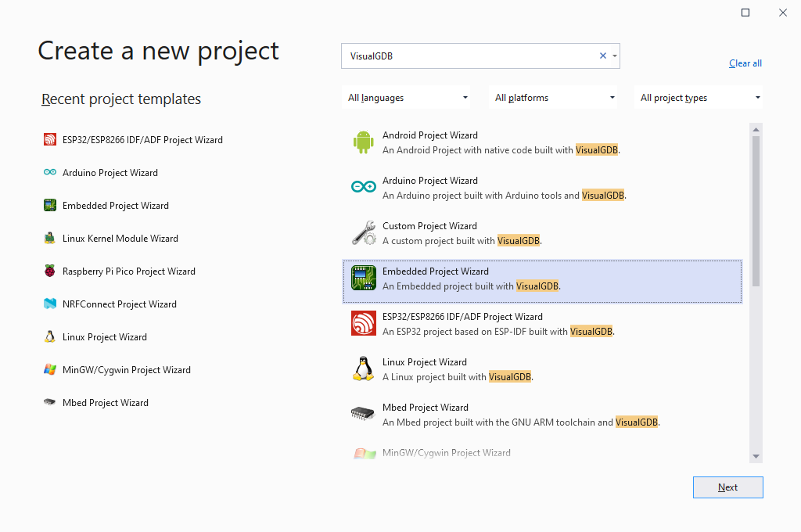Select ESP32/ESP8266 IDF/ADF Project Wizard recent template
Screen dimensions: 801x532
click(x=142, y=140)
